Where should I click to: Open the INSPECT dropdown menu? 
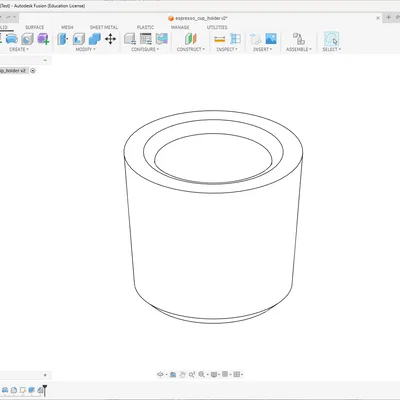[x=227, y=49]
